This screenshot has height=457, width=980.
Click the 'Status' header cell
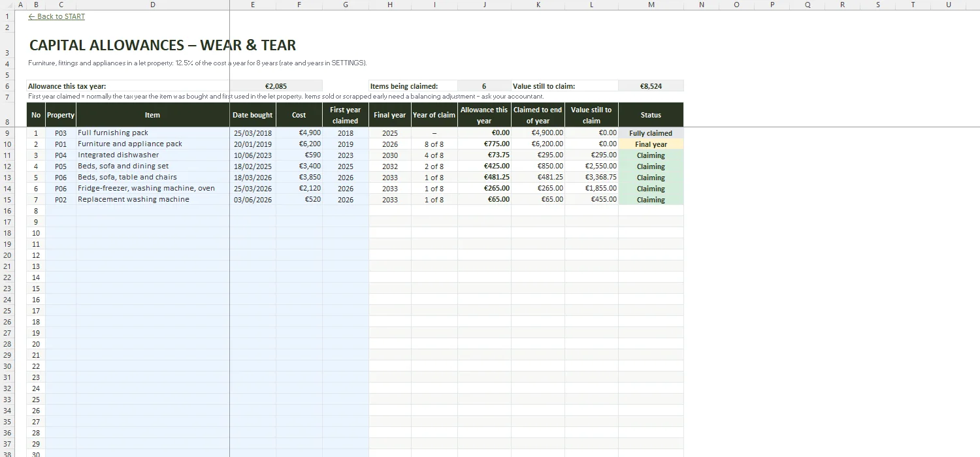[651, 115]
